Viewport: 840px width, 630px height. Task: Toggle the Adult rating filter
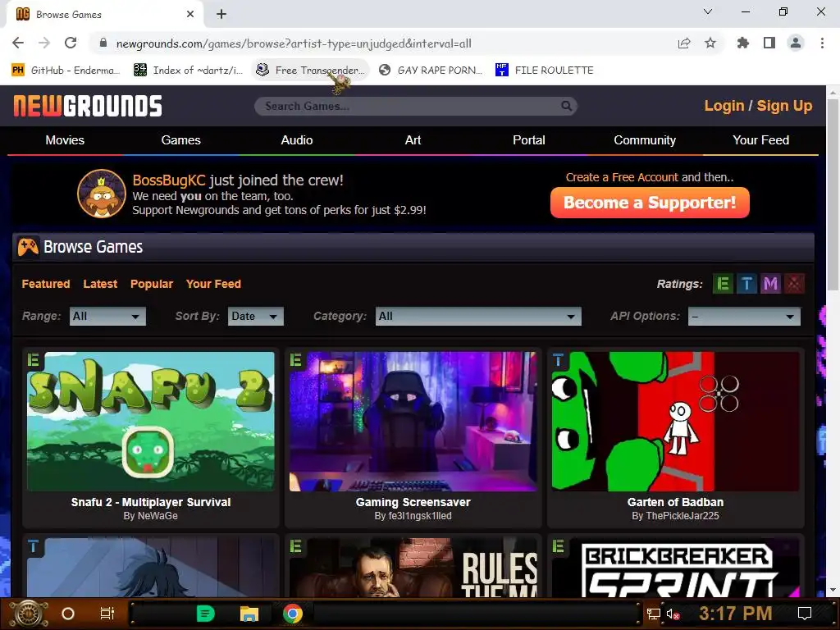click(794, 284)
